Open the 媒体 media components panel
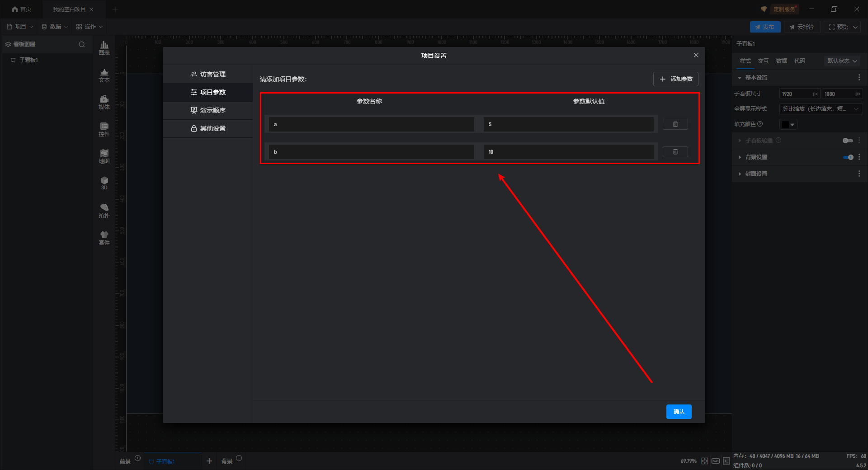This screenshot has width=868, height=470. [104, 102]
